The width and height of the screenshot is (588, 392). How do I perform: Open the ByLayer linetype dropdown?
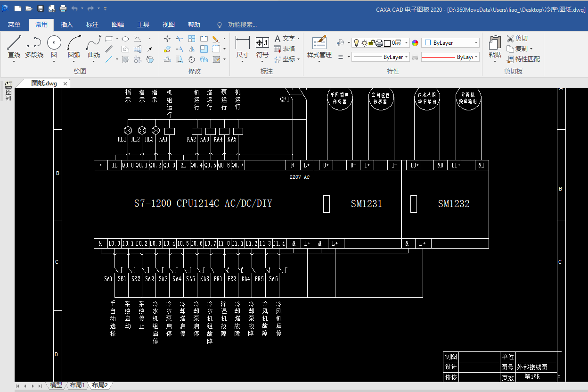(x=381, y=57)
